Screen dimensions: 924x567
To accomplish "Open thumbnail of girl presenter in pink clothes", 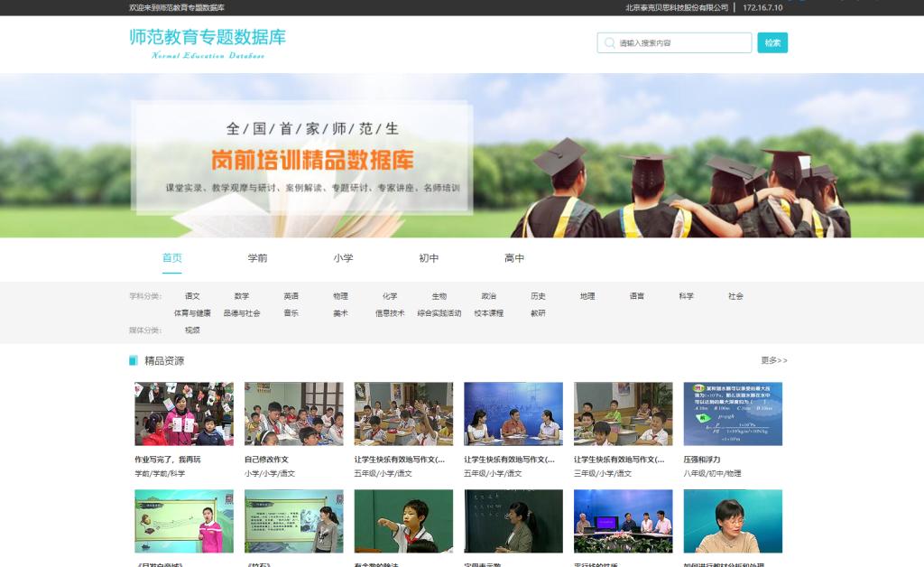I will pos(184,521).
